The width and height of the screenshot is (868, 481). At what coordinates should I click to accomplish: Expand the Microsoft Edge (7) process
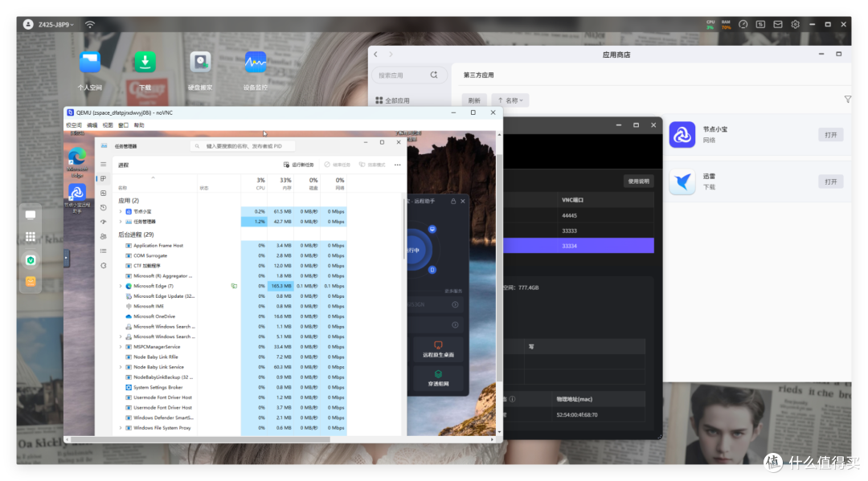coord(121,286)
